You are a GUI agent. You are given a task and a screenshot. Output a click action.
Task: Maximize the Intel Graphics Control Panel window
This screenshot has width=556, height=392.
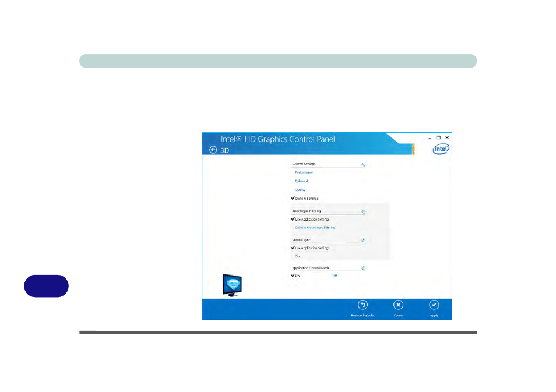point(438,137)
